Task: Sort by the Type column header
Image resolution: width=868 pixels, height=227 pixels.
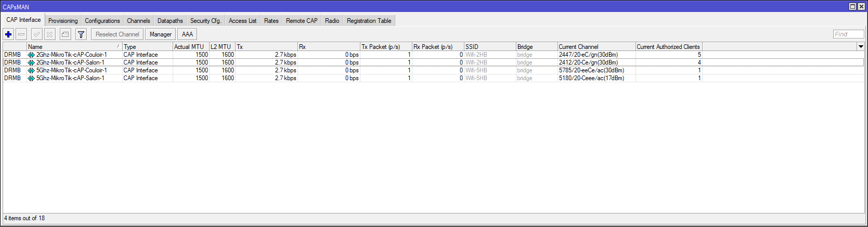Action: pos(148,46)
